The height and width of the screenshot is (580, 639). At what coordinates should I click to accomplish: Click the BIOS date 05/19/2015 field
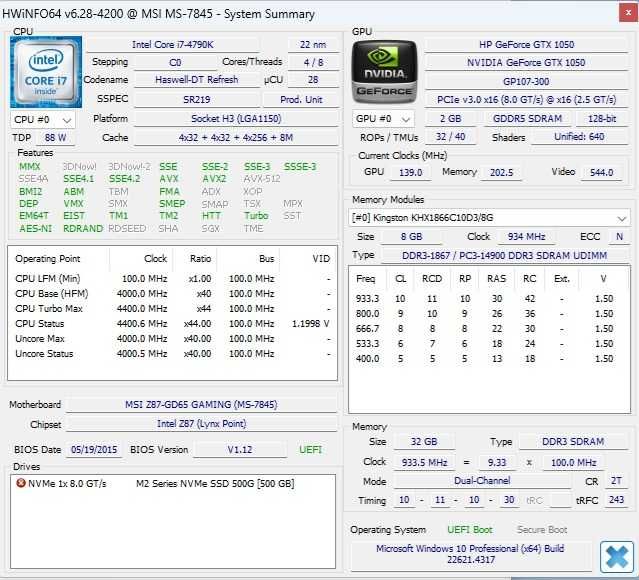[x=94, y=450]
